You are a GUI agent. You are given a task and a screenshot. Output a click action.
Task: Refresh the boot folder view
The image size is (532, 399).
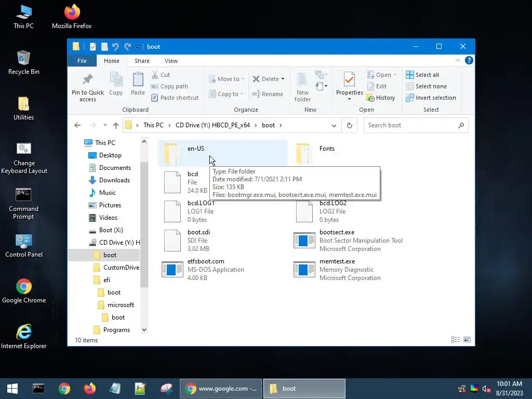coord(350,125)
